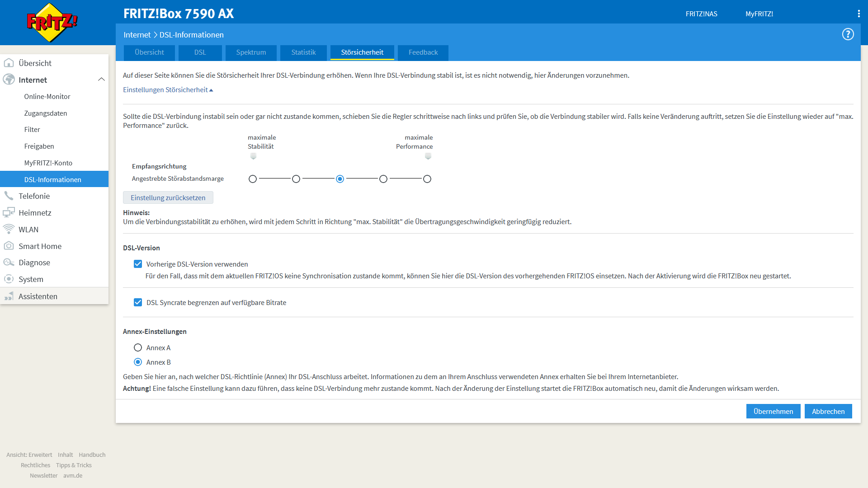Click Einstellung zurücksetzen button

coord(168,197)
